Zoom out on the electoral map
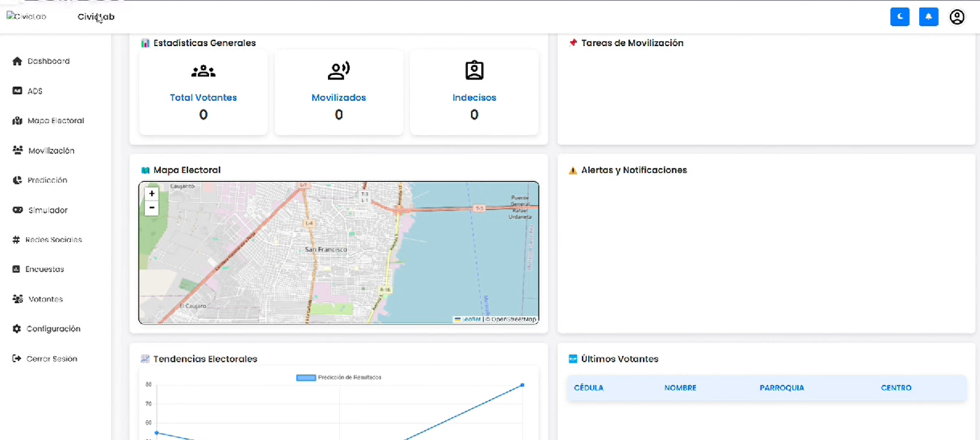 [x=152, y=208]
